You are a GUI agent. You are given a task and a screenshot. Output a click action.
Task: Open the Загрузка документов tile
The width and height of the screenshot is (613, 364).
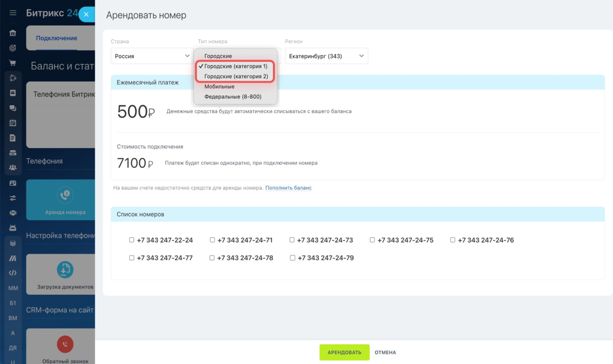pos(61,274)
